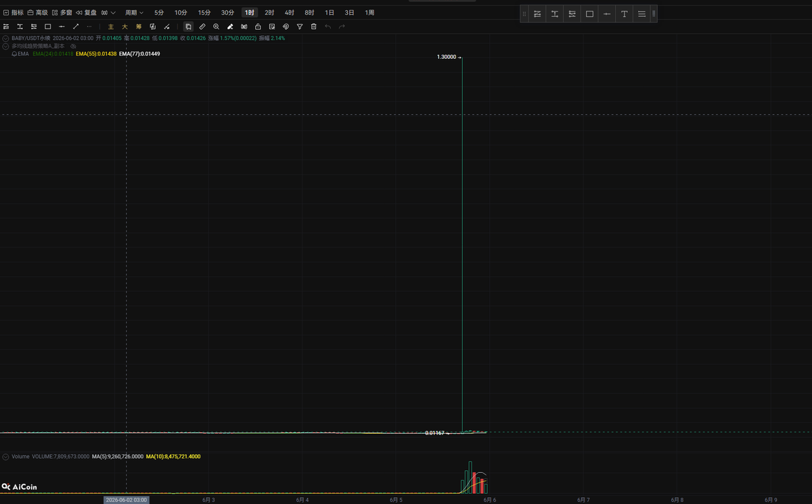
Task: Toggle the lock drawings icon
Action: [x=258, y=26]
